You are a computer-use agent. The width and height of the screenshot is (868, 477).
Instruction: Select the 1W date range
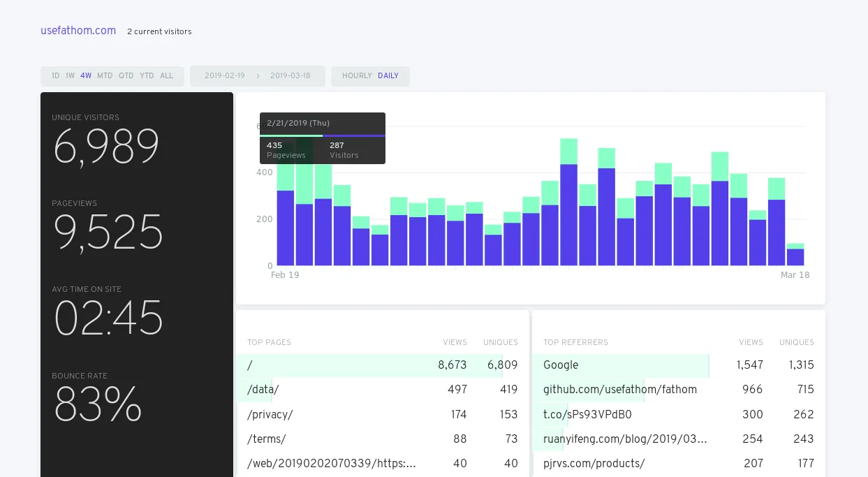70,76
